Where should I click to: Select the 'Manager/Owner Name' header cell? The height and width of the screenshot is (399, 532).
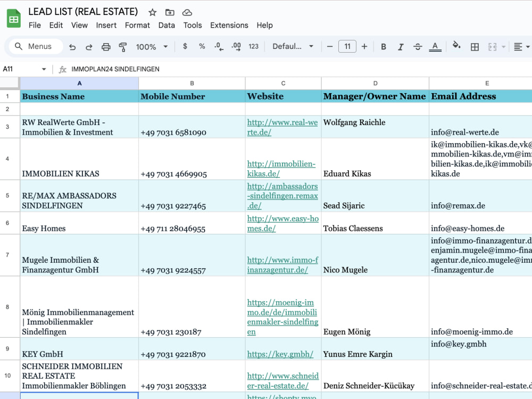pos(375,96)
